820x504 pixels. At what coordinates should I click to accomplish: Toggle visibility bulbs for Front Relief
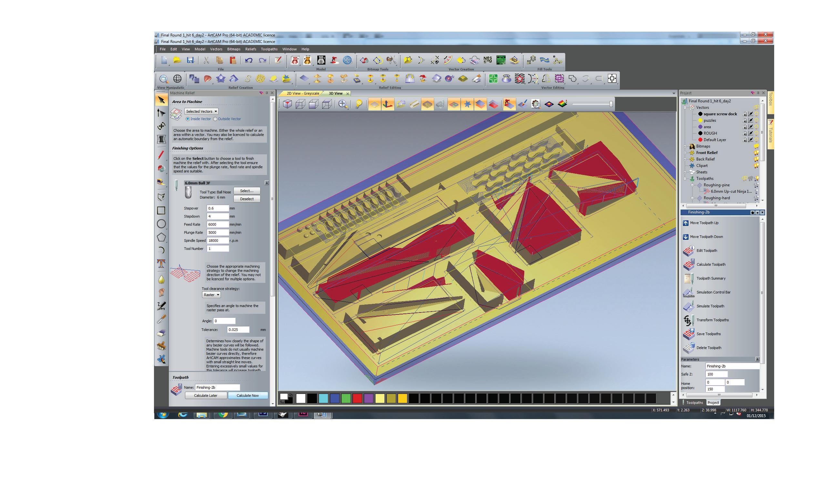pos(756,153)
